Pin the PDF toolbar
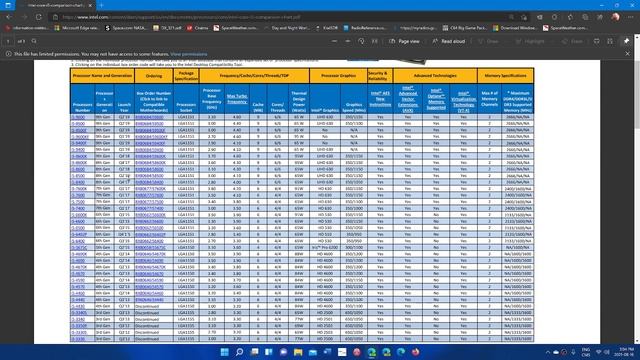 point(627,41)
